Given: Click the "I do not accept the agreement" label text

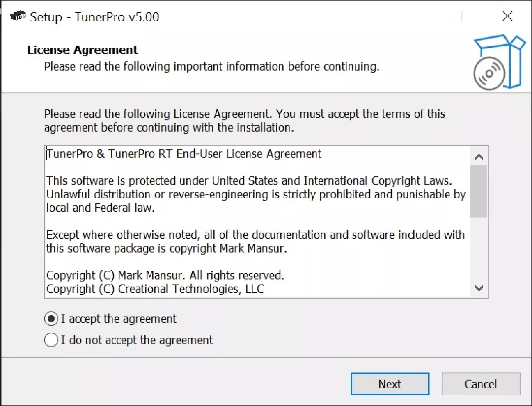Looking at the screenshot, I should tap(137, 340).
